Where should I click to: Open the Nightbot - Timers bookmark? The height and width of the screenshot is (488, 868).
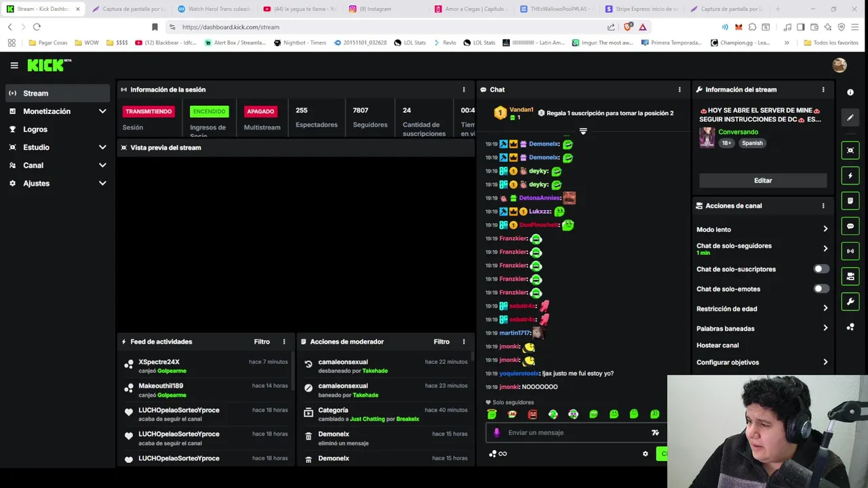[x=300, y=43]
